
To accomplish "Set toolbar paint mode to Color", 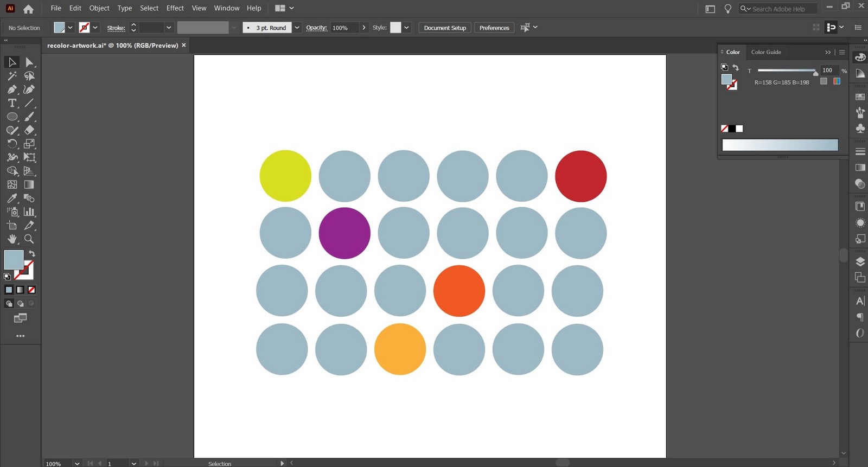I will [x=9, y=290].
